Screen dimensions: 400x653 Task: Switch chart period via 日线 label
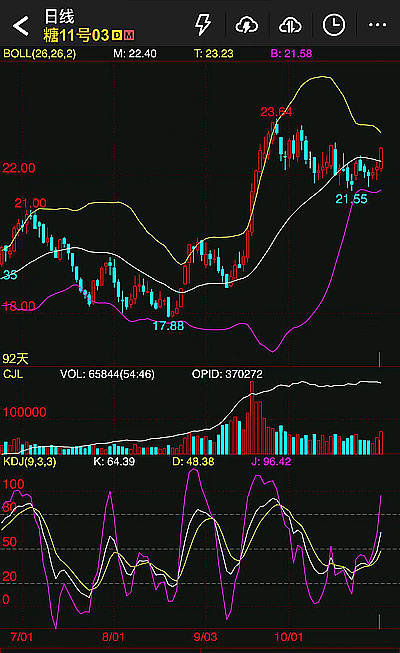(59, 17)
